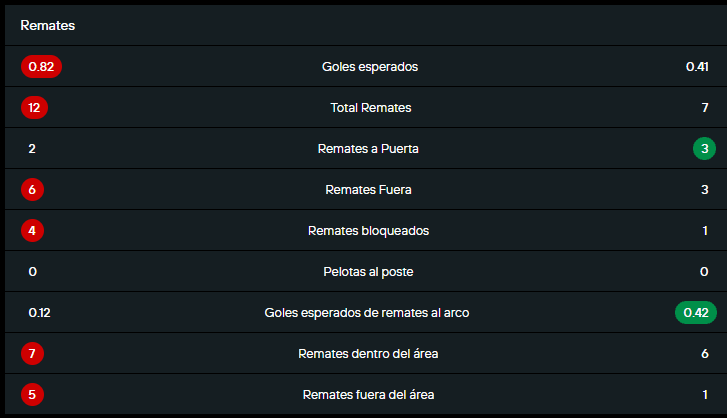Viewport: 727px width, 418px height.
Task: Click the green 3 badge for Remates a Puerta
Action: click(705, 149)
